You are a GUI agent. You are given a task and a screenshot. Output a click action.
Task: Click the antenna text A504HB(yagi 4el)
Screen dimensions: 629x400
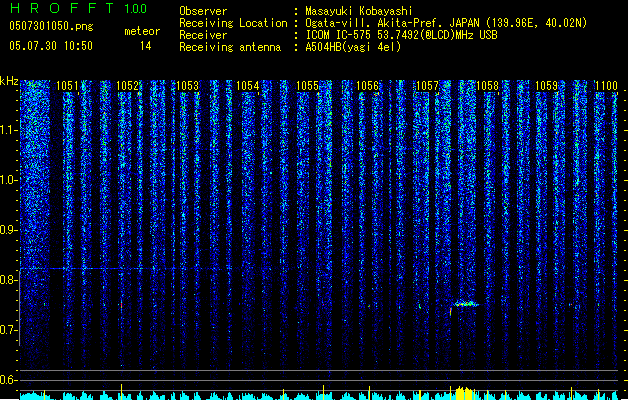pyautogui.click(x=353, y=47)
